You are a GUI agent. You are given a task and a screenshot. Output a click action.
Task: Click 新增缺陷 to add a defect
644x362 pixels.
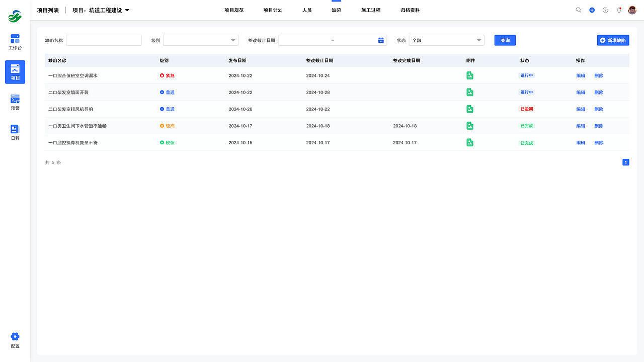point(613,40)
